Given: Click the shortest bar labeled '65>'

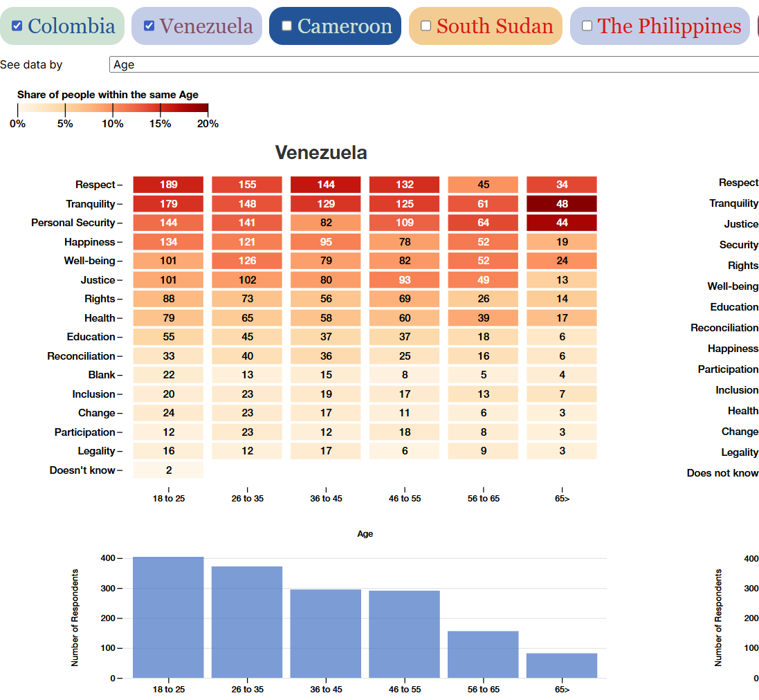Looking at the screenshot, I should pos(562,665).
